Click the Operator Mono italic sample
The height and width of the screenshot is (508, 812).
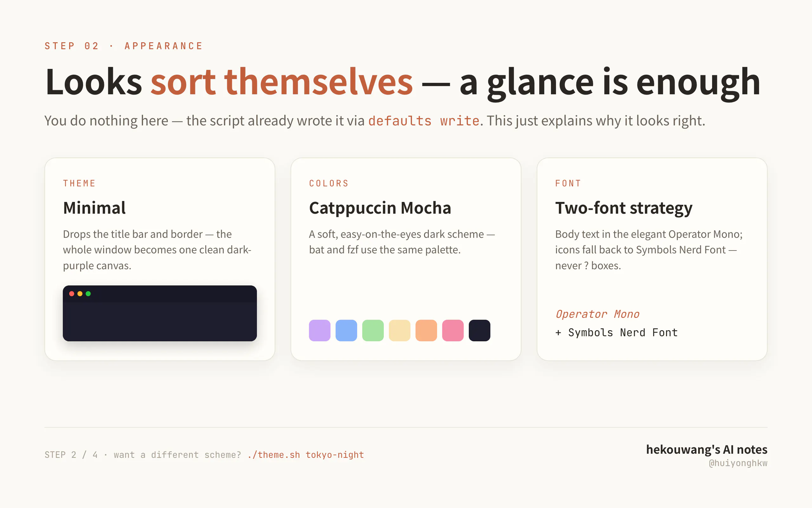pos(597,314)
